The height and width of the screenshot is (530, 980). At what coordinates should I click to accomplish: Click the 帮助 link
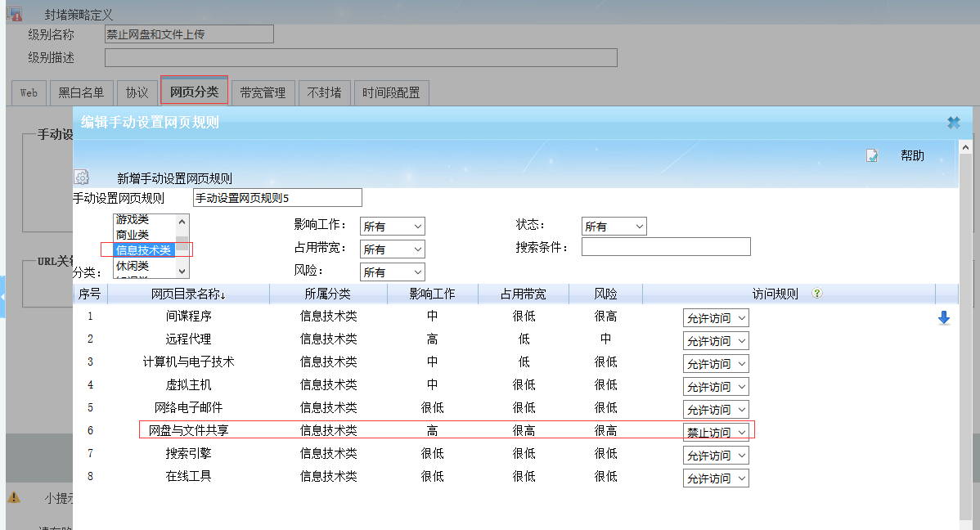[912, 155]
